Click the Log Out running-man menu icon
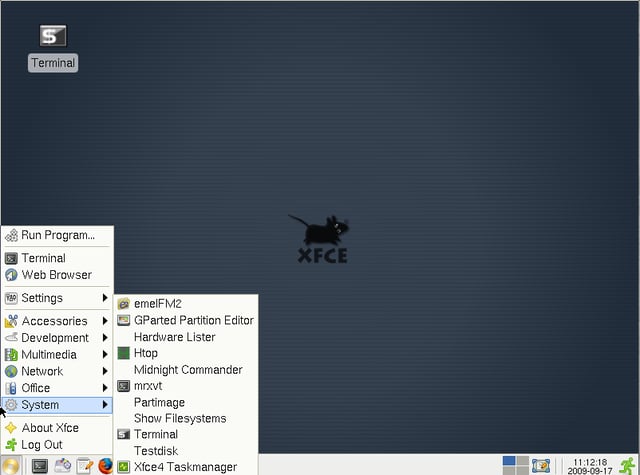 (11, 444)
